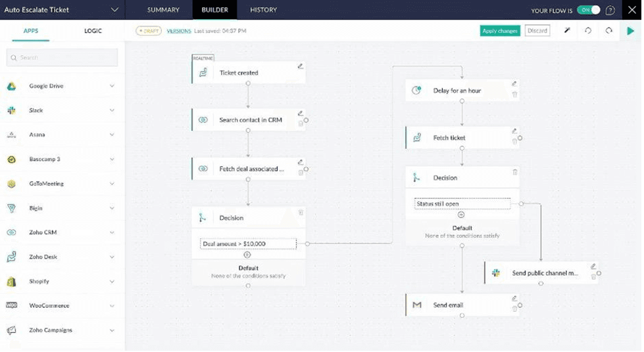
Task: Open the help question mark icon
Action: (x=610, y=10)
